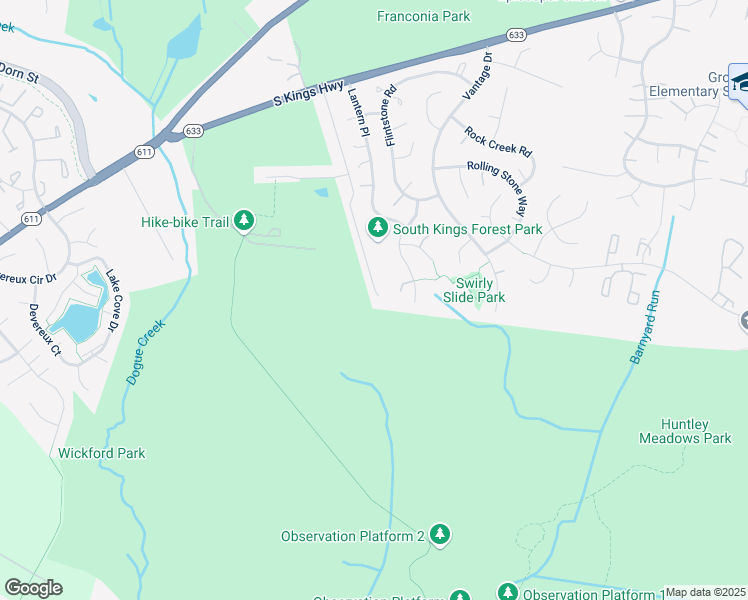Click the Lake Cove Dr street label
Screen dimensions: 748x600
click(x=114, y=300)
